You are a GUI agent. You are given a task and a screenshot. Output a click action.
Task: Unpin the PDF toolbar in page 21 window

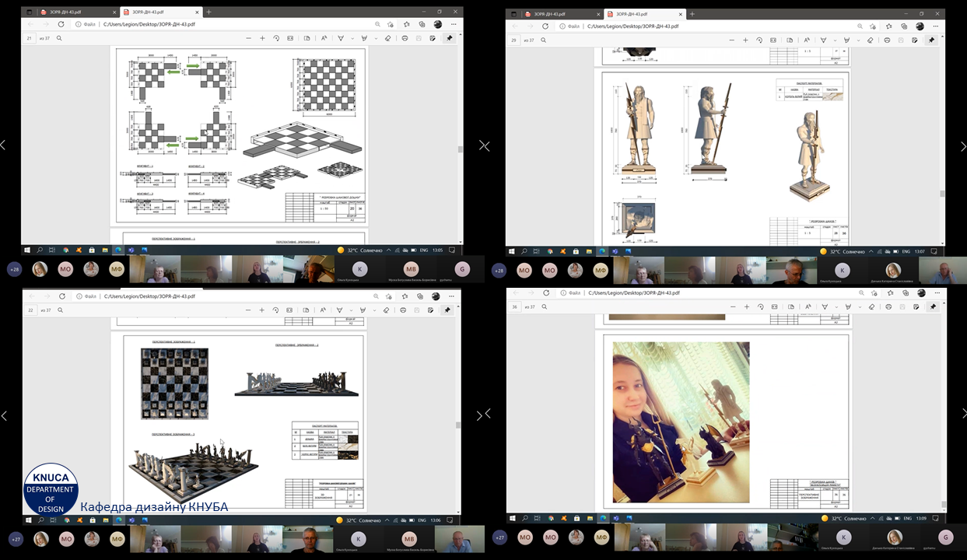click(x=449, y=38)
